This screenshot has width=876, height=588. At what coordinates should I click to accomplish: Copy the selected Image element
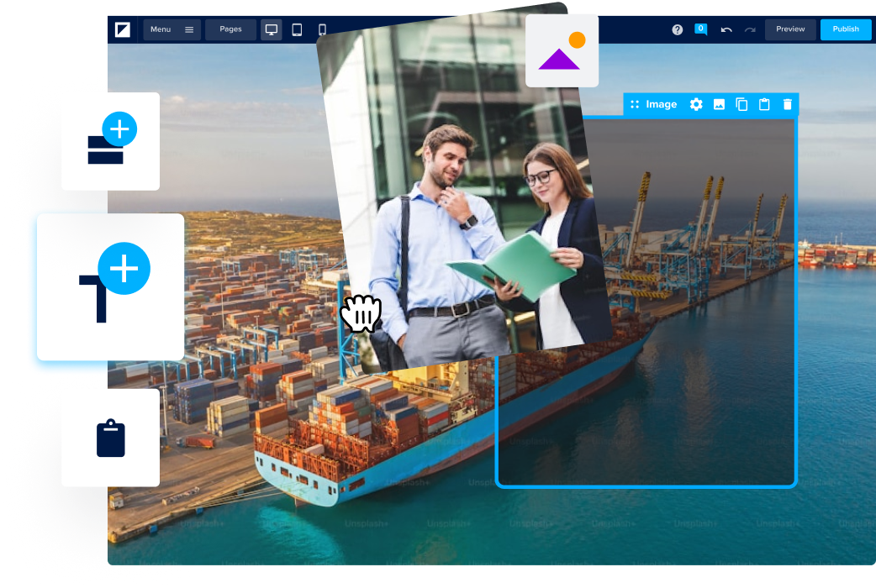pyautogui.click(x=741, y=104)
